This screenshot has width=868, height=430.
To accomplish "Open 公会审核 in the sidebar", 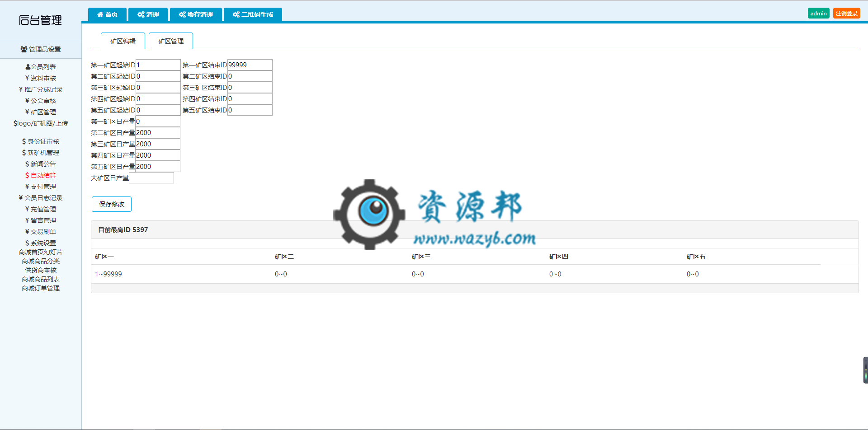I will (41, 101).
